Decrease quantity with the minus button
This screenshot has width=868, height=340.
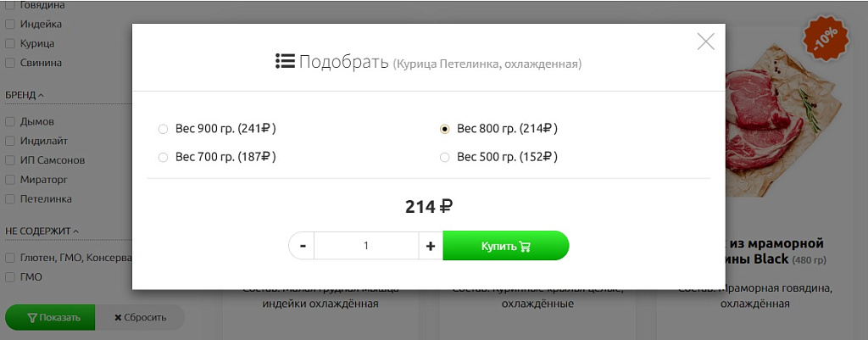coord(302,246)
